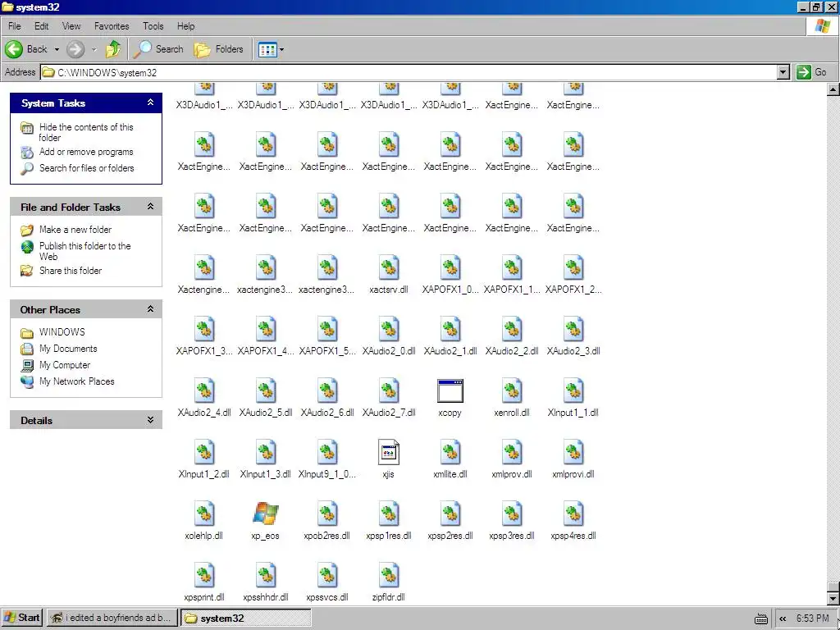Viewport: 840px width, 630px height.
Task: Select the XInput1_1.dll file icon
Action: click(x=573, y=391)
